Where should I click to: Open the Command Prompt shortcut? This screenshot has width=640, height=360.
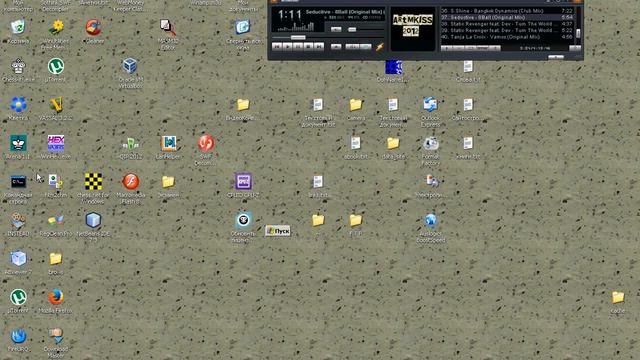(x=18, y=182)
